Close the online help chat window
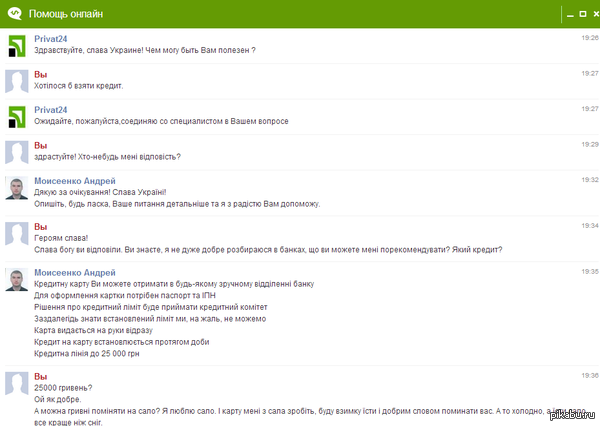Image resolution: width=600 pixels, height=426 pixels. (596, 14)
